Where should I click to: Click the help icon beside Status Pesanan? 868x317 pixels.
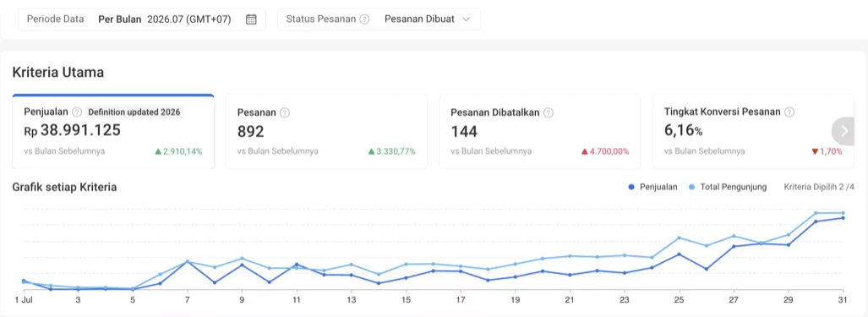[364, 19]
